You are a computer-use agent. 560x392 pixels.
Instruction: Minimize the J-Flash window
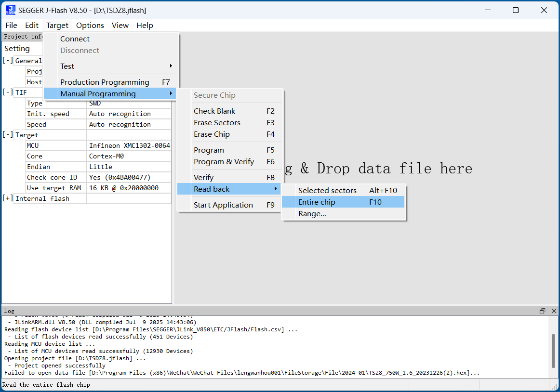(488, 10)
